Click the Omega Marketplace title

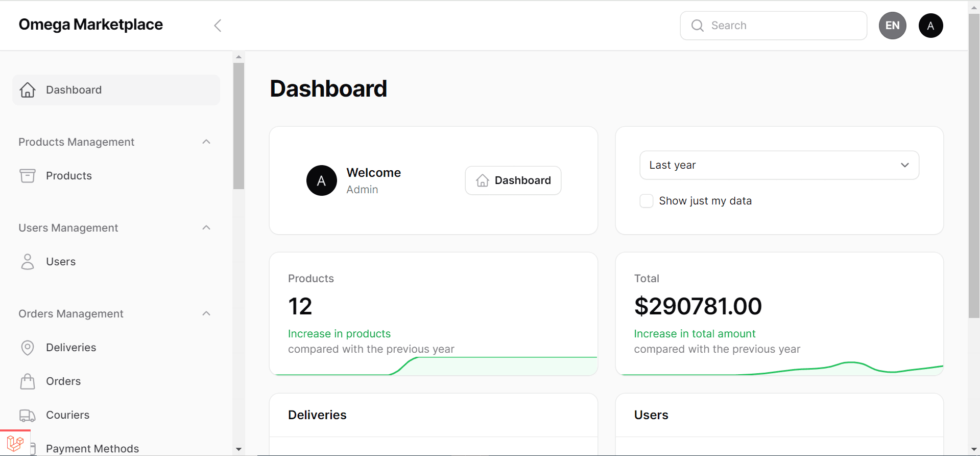[91, 25]
